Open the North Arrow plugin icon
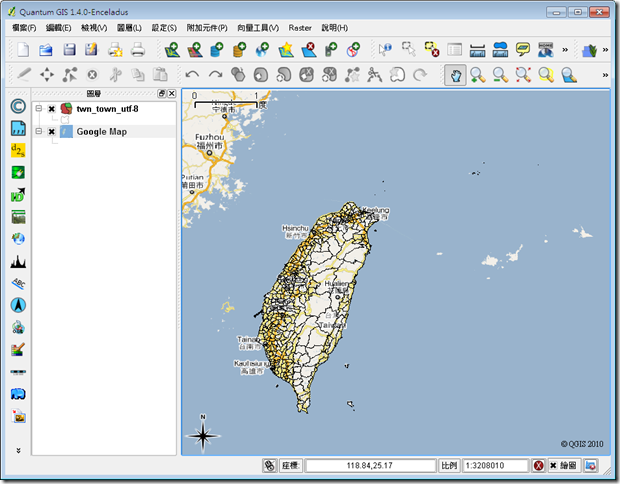The height and width of the screenshot is (484, 620). point(18,304)
